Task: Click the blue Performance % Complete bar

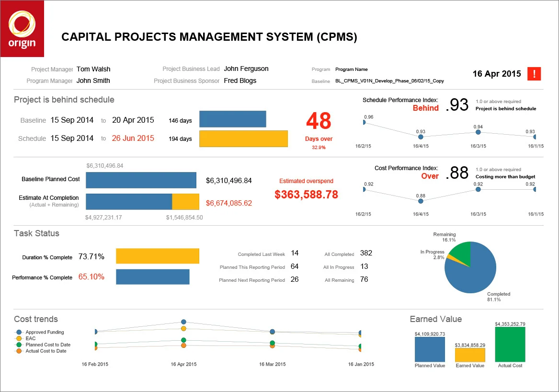Action: tap(153, 277)
